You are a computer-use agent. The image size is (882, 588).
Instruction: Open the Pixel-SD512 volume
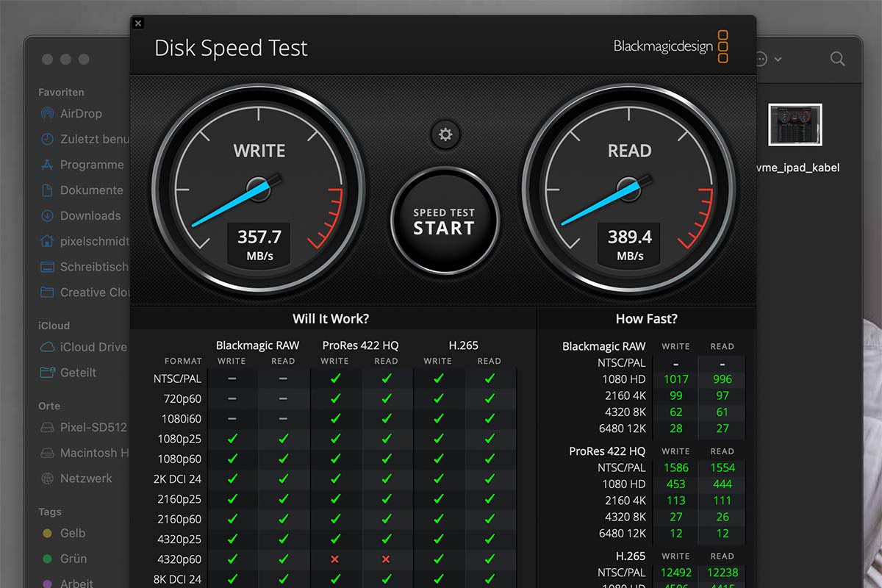(93, 428)
